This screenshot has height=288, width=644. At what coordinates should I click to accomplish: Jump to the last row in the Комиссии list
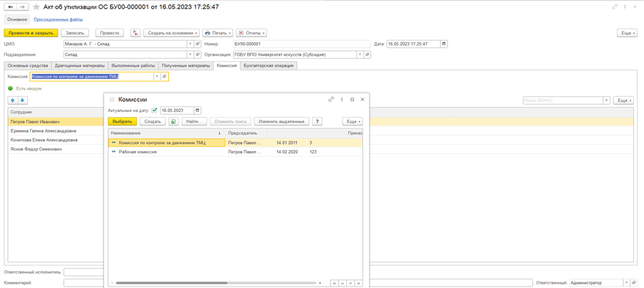tap(358, 283)
